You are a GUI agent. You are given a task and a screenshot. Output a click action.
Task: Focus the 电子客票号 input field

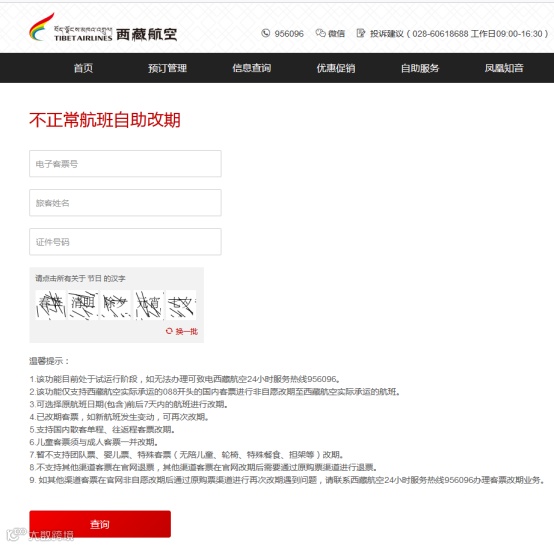[x=125, y=164]
